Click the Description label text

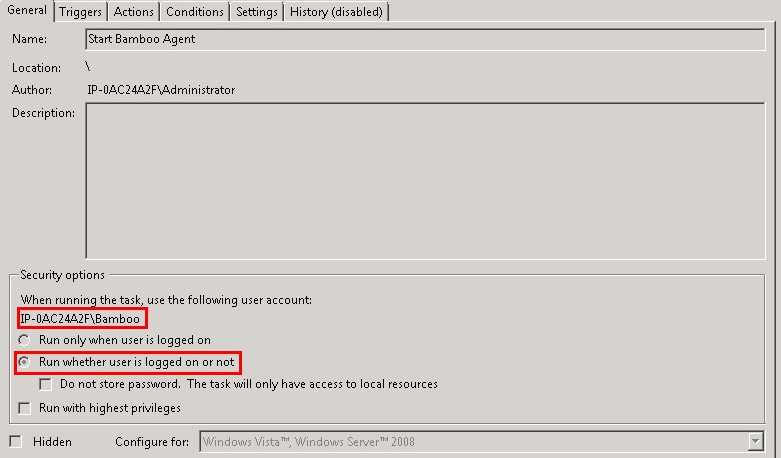pyautogui.click(x=43, y=113)
